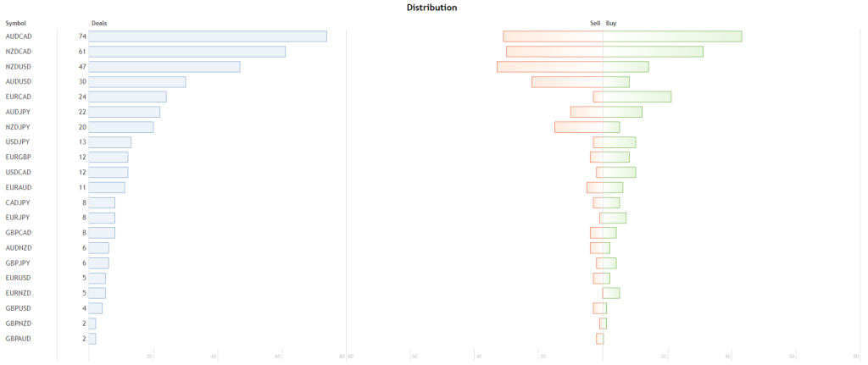Viewport: 868px width, 365px height.
Task: Click the Buy legend label
Action: point(611,23)
